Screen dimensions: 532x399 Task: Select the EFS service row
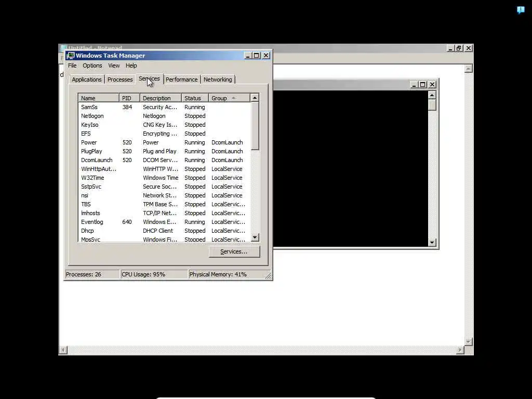click(164, 134)
